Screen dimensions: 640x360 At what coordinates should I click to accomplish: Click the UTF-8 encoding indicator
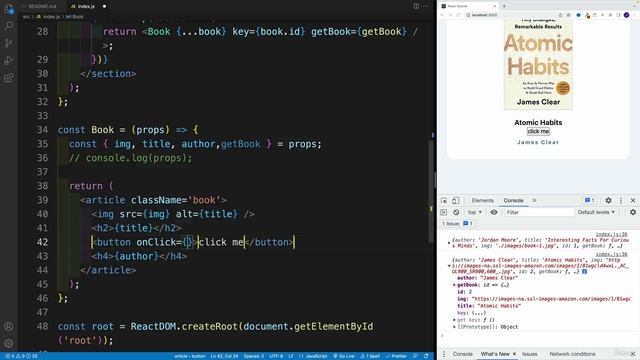(276, 356)
